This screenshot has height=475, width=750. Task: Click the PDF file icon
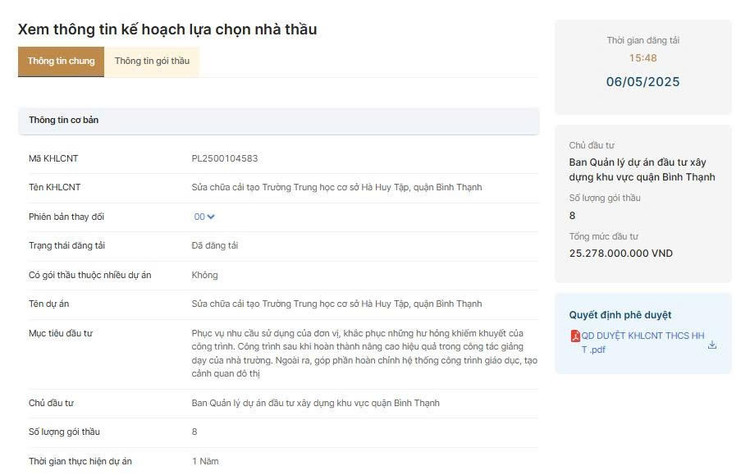(575, 336)
